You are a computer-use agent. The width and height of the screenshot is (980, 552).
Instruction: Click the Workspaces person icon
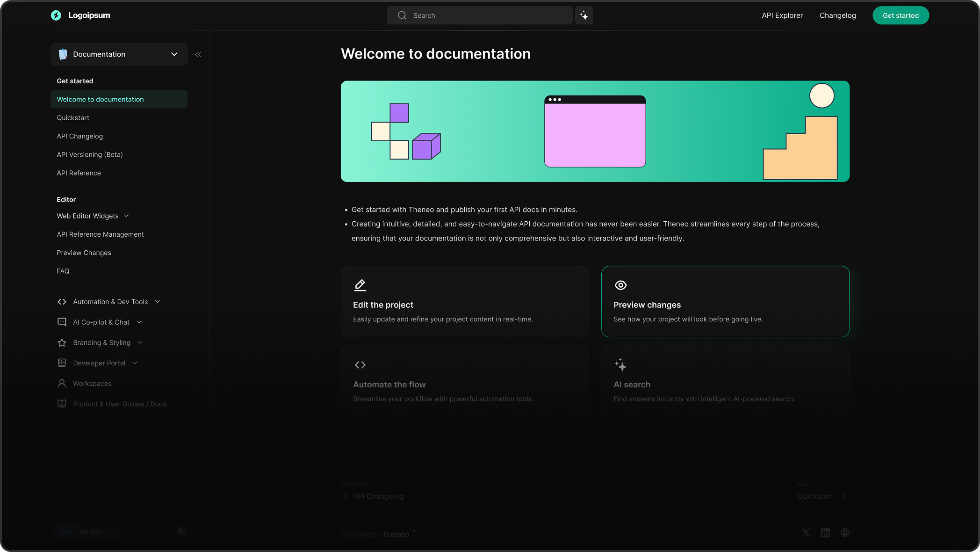coord(62,384)
